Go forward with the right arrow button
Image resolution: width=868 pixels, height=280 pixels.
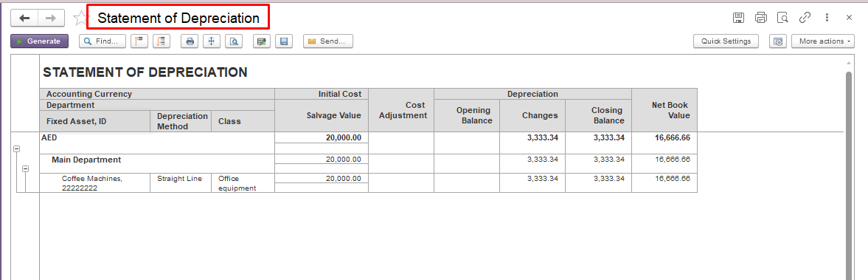(51, 18)
